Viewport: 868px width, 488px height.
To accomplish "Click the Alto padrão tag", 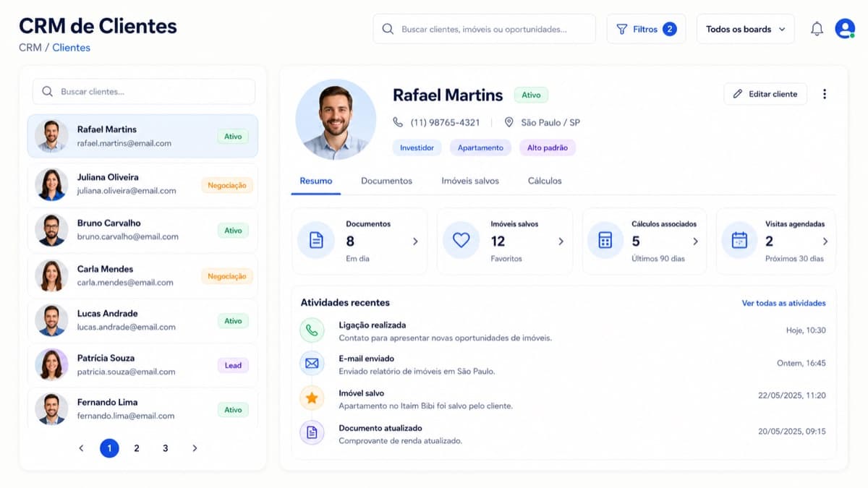I will [548, 147].
